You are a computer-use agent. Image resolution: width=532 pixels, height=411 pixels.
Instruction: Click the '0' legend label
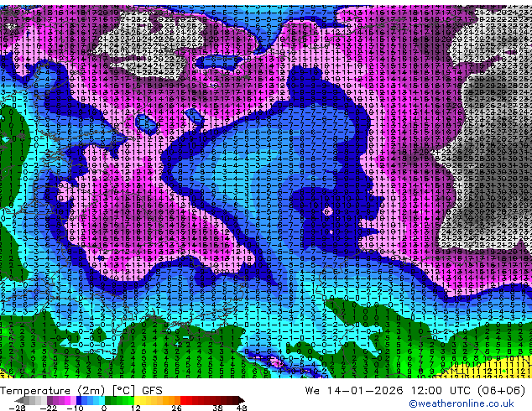coord(104,408)
